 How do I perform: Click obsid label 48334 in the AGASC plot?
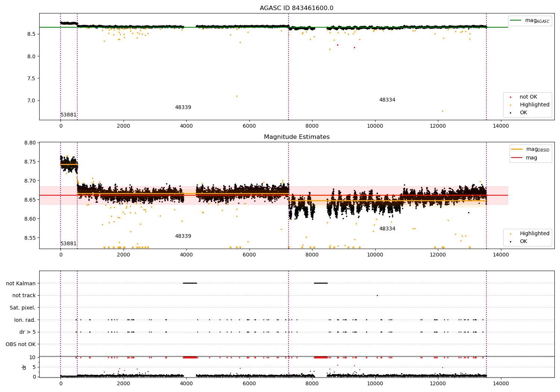[387, 100]
